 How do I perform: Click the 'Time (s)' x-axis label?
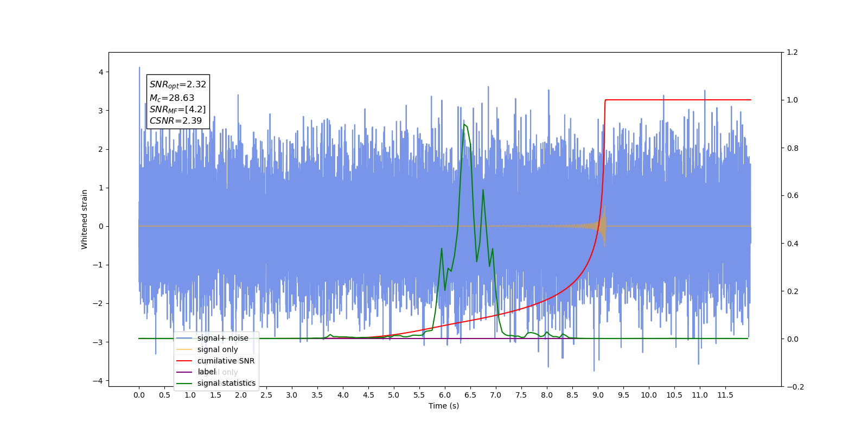(x=444, y=406)
